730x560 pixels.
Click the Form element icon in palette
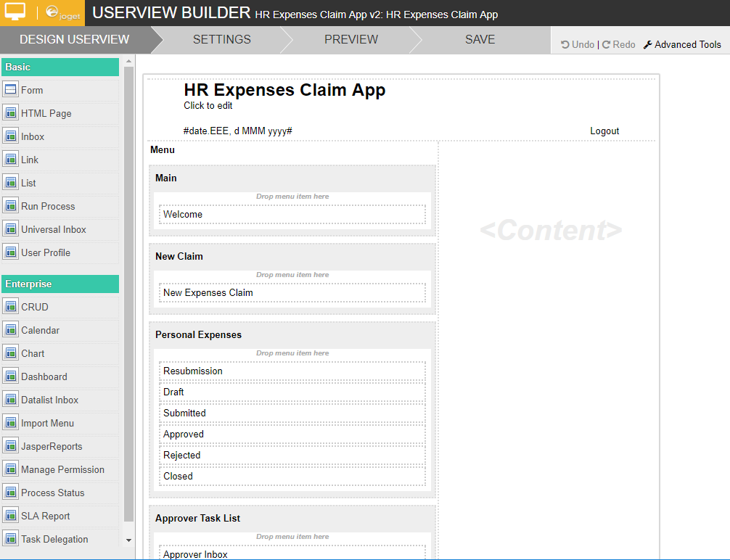pos(10,90)
